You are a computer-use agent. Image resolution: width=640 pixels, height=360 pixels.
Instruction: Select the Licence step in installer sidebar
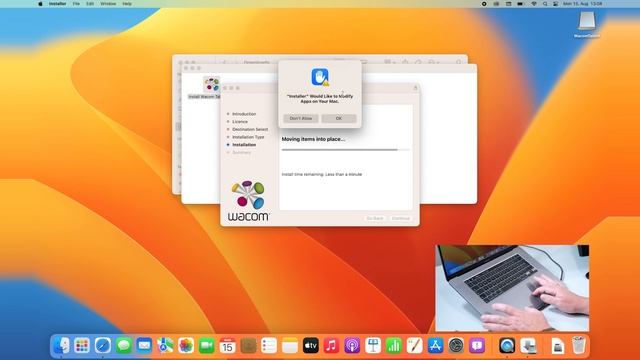(x=240, y=122)
